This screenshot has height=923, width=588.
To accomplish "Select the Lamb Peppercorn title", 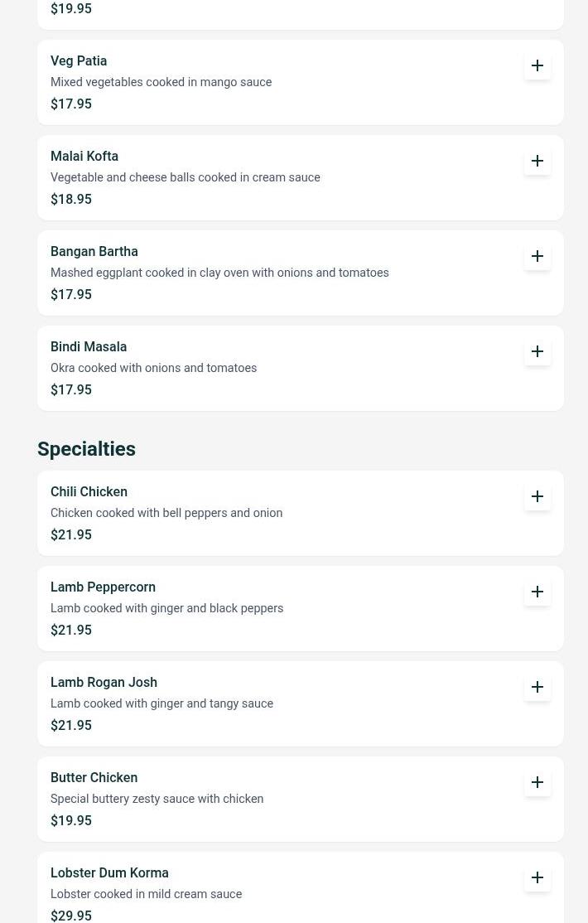I will pos(103,587).
